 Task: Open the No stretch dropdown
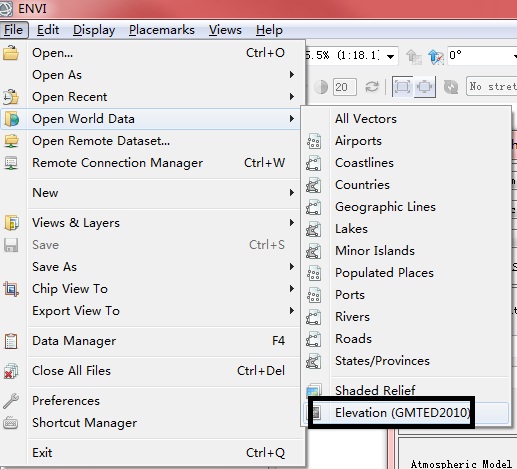pos(492,87)
